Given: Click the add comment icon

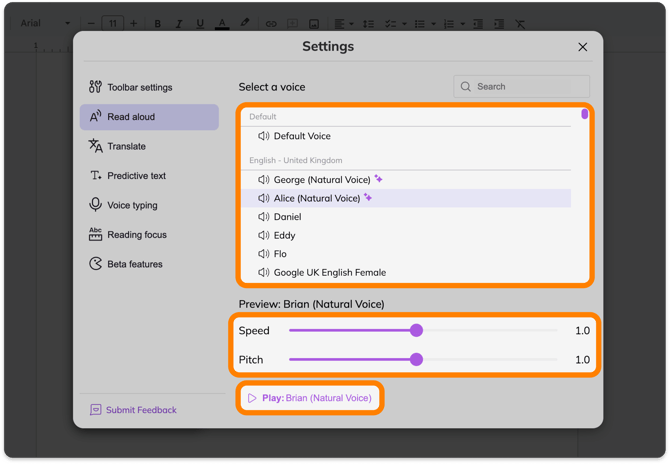Looking at the screenshot, I should click(293, 23).
